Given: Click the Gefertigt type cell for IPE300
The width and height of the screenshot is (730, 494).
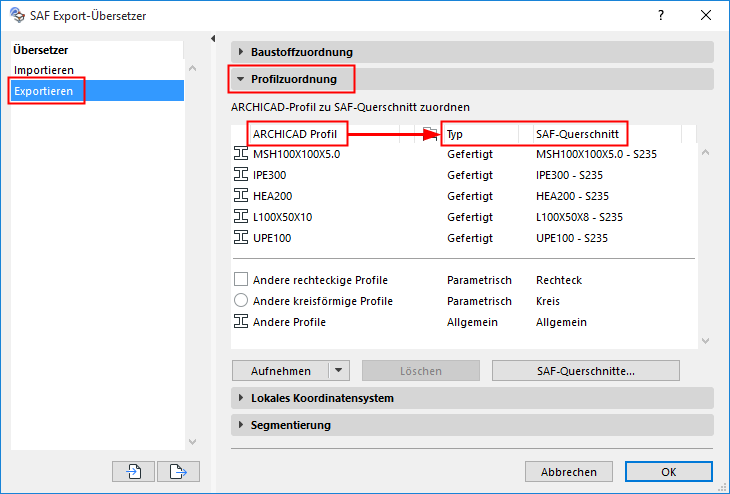Looking at the screenshot, I should [x=470, y=175].
